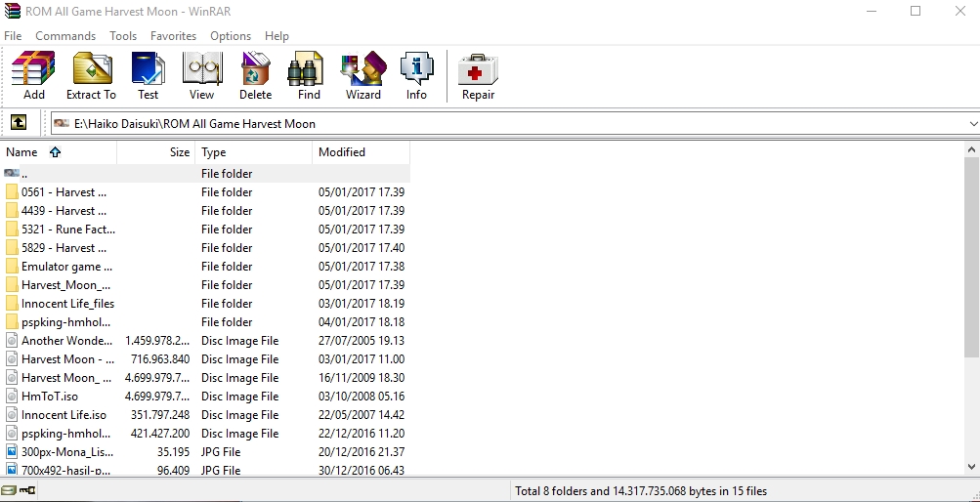Viewport: 980px width, 502px height.
Task: Click modified date 22/05/2007 14.42
Action: 362,414
